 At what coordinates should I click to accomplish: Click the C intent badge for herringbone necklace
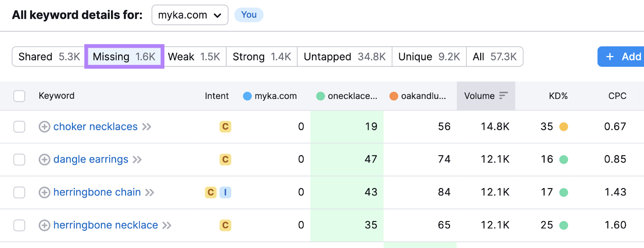pos(225,225)
